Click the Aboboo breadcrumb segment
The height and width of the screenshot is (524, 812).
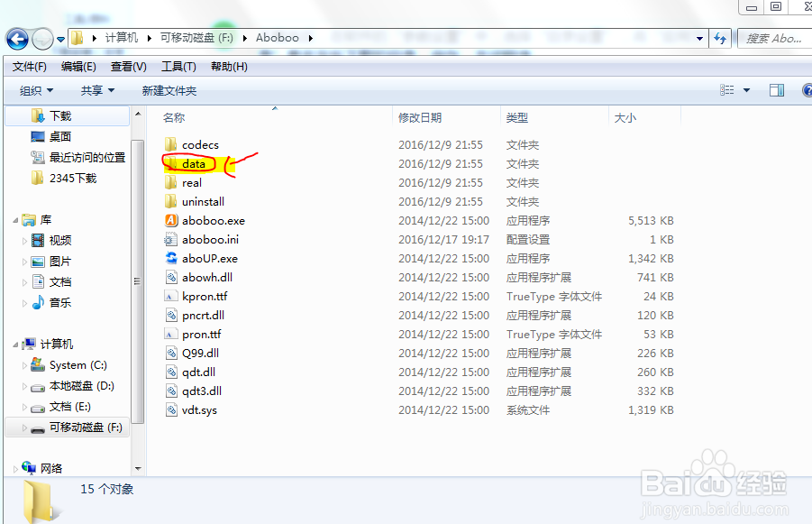(x=277, y=38)
